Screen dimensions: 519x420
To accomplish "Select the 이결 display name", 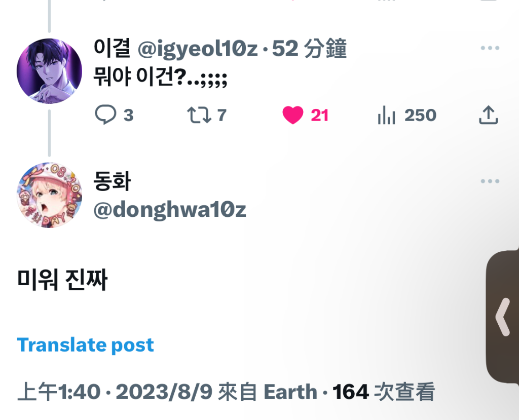I will click(x=112, y=48).
